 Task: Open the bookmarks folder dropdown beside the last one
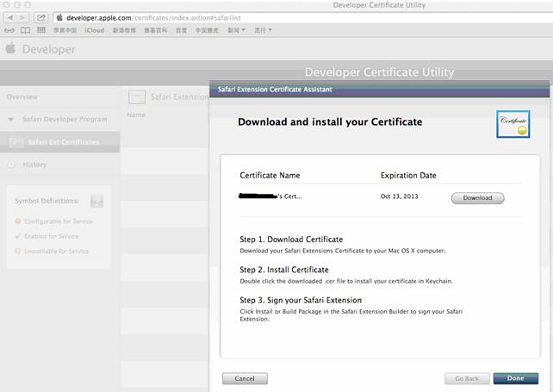click(236, 30)
